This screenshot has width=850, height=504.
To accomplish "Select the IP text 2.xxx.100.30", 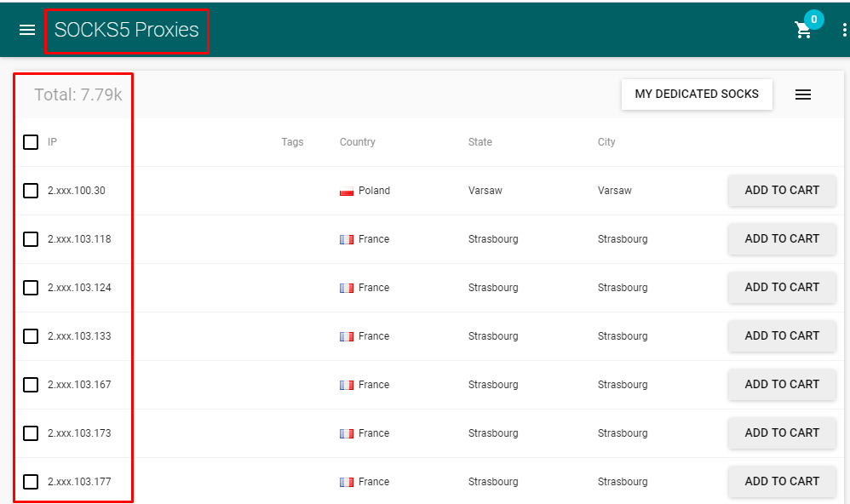I will [x=77, y=191].
